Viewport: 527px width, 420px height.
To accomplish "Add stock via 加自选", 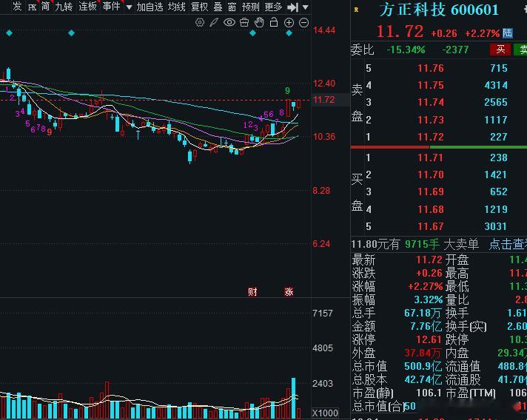I will point(150,7).
